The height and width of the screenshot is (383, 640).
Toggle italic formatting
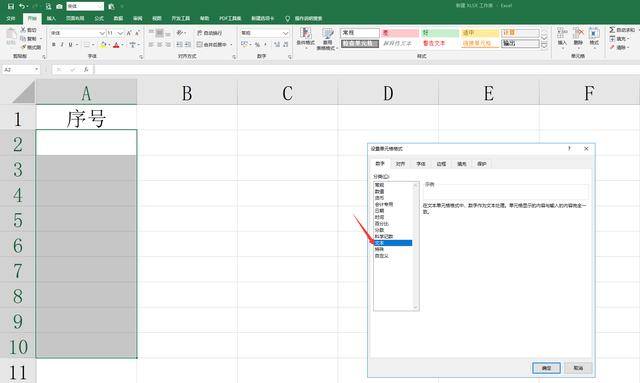pyautogui.click(x=62, y=45)
